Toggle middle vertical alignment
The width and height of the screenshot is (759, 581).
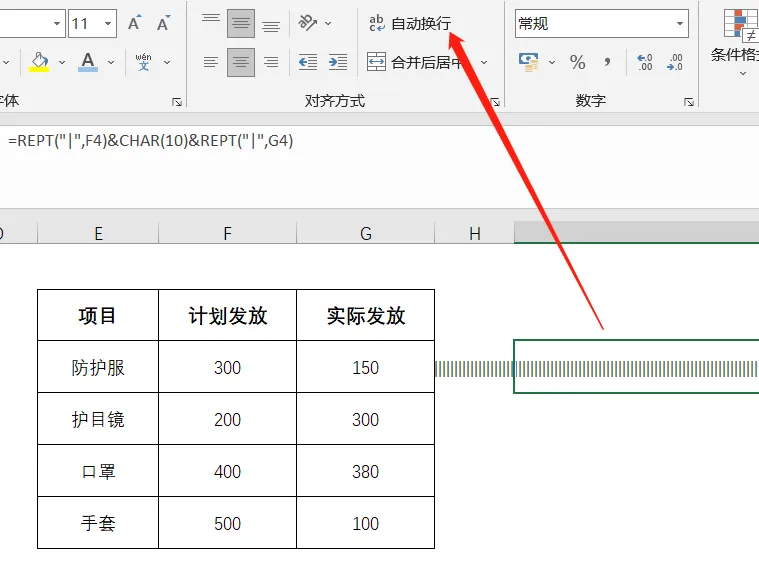[x=241, y=23]
